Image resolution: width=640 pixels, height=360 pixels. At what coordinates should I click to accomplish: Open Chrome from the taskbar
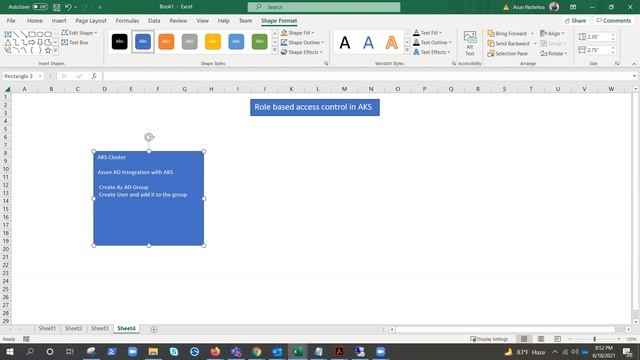click(257, 351)
